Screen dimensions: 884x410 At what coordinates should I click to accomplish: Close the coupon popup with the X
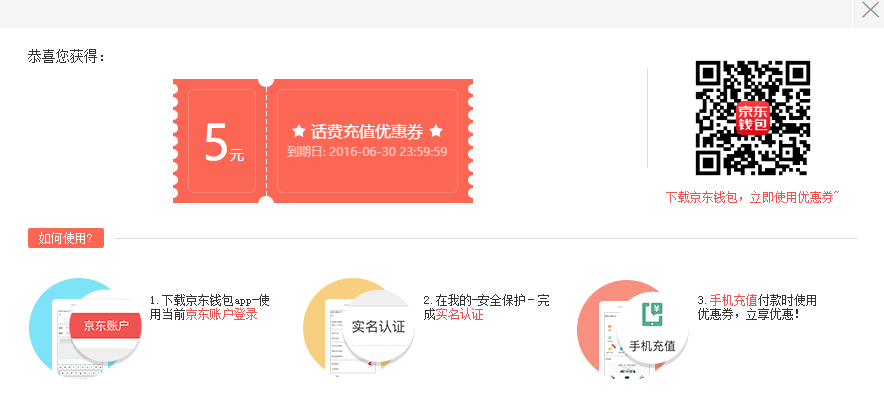tap(871, 10)
